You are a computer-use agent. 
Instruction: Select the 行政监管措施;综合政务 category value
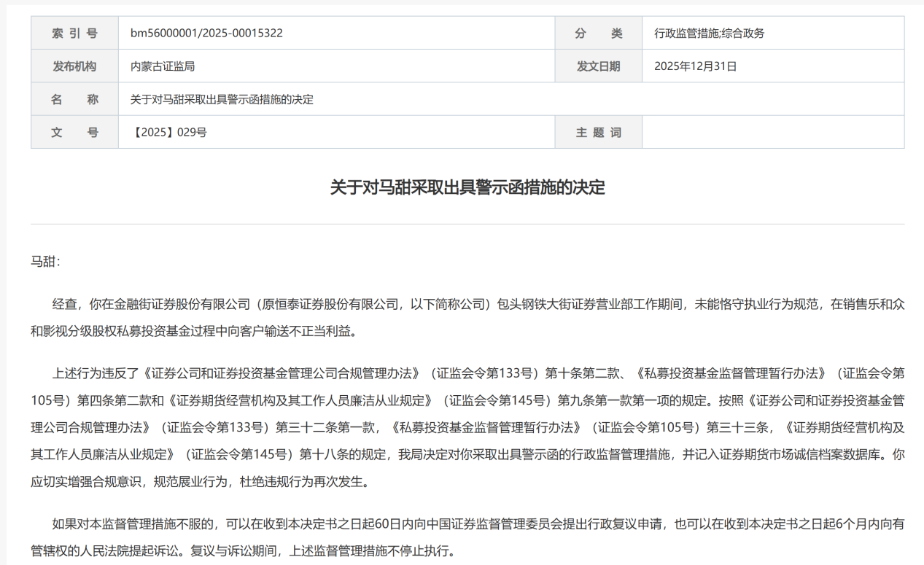point(709,34)
